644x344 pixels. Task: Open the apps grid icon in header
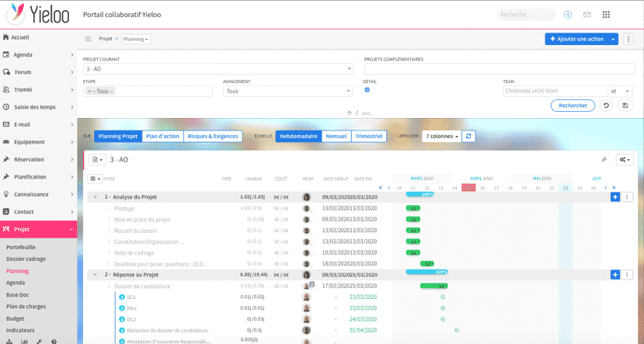click(x=606, y=14)
